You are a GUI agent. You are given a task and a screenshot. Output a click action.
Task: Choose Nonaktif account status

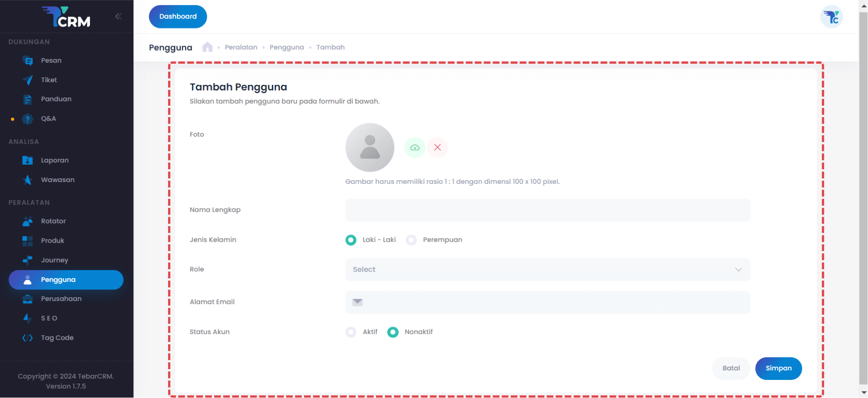click(393, 332)
